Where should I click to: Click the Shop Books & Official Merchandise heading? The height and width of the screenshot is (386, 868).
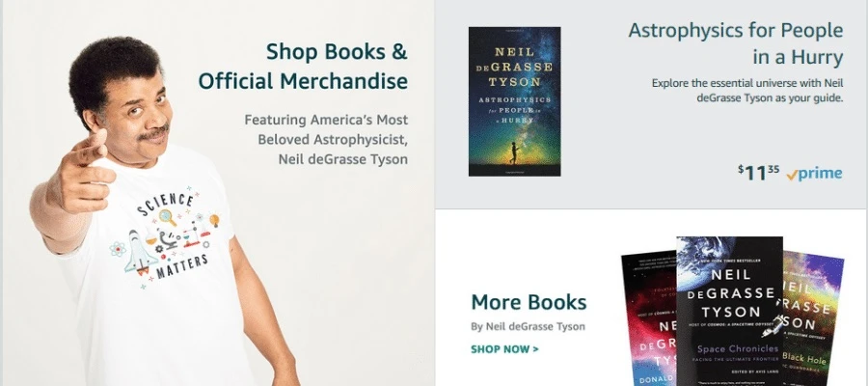coord(303,66)
